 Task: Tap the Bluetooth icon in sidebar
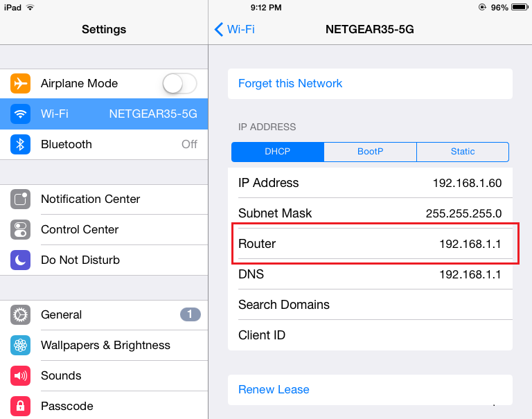point(21,145)
